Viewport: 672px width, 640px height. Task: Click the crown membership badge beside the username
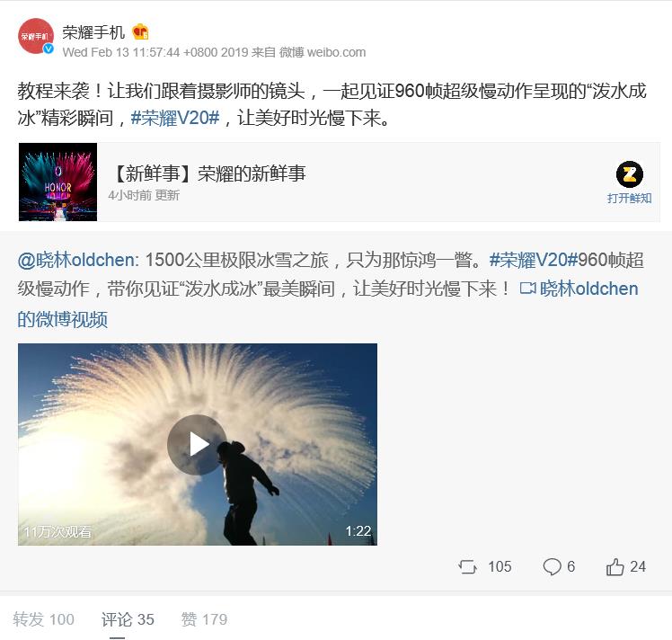[140, 31]
